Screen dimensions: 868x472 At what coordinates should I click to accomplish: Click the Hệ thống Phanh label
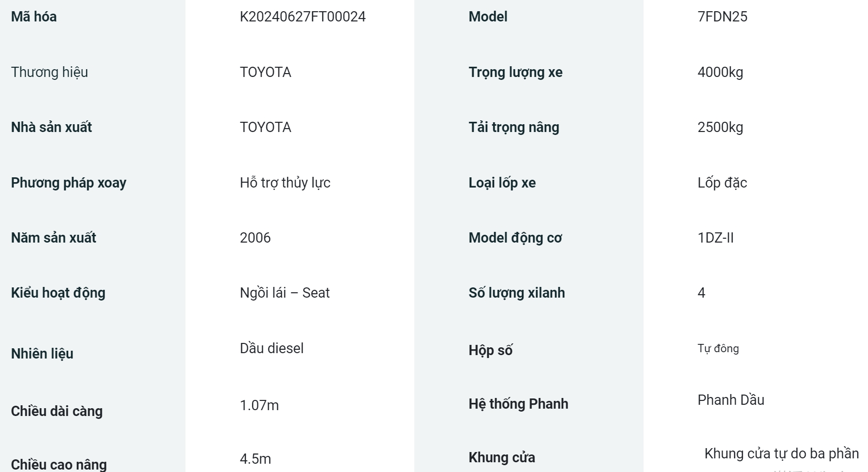(x=518, y=404)
